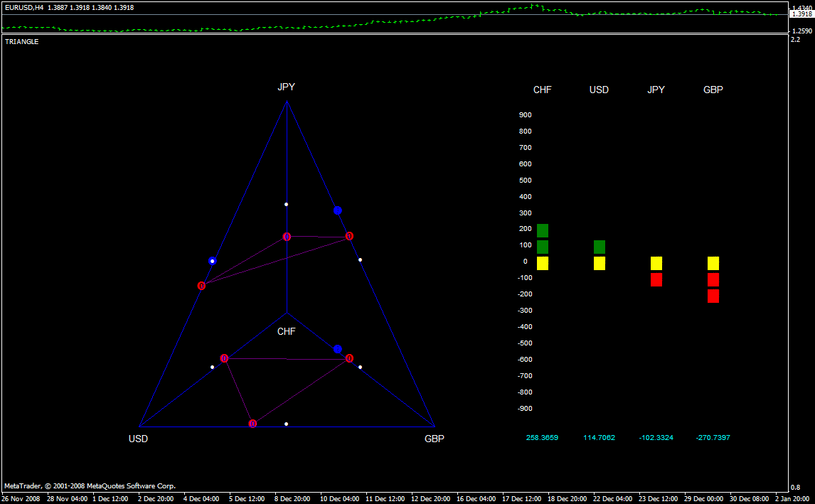Click the 29 Dec 00:00 time axis label
Screen dimensions: 815x504
tap(704, 499)
